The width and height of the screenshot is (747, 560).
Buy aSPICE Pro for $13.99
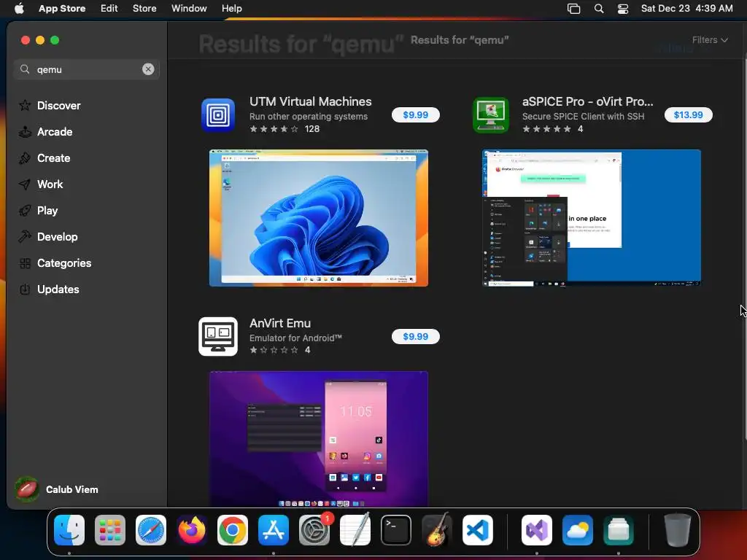[x=688, y=114]
